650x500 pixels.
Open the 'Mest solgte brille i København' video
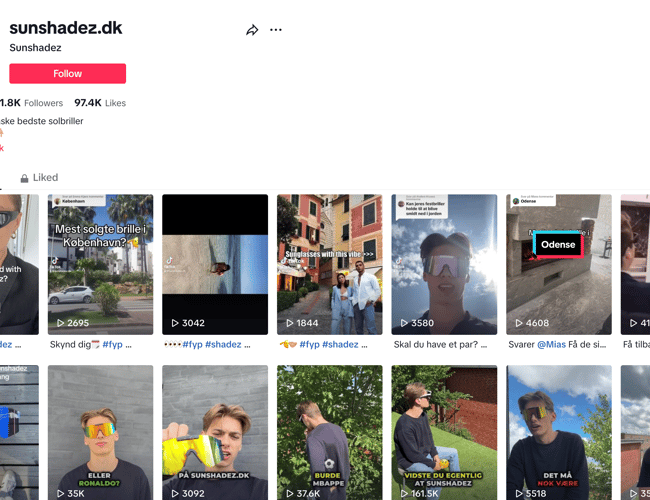click(100, 265)
